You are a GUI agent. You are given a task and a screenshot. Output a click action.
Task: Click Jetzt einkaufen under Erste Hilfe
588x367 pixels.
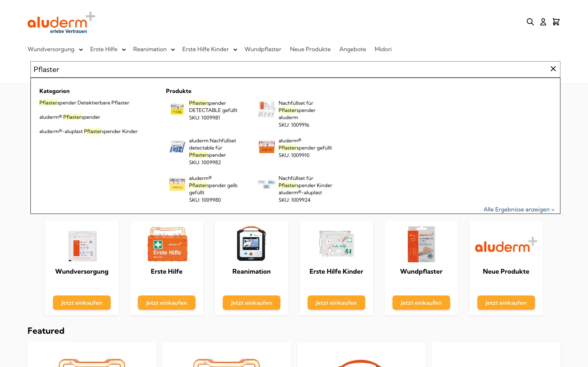point(167,303)
